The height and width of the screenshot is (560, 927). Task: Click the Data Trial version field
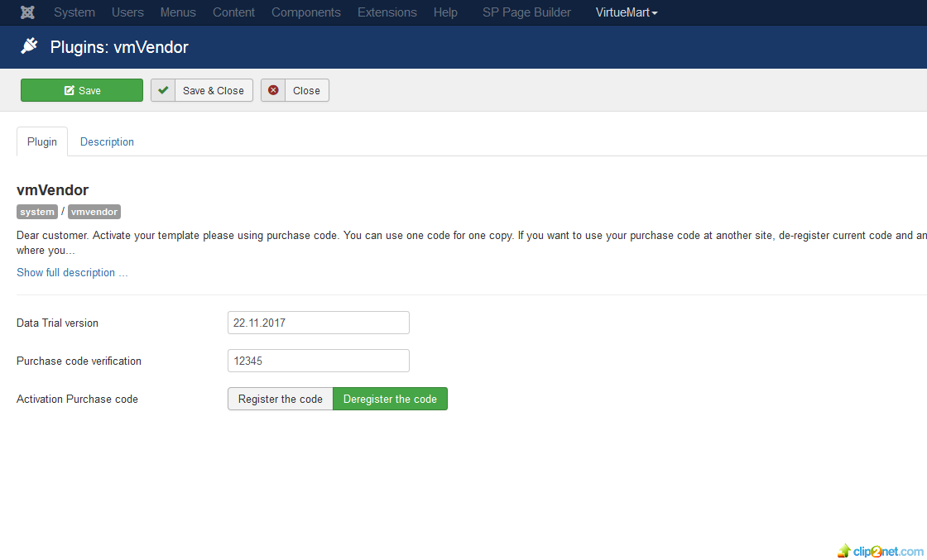pos(318,323)
